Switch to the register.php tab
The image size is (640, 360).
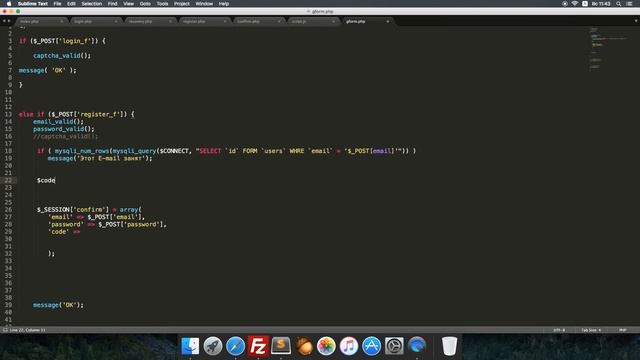pyautogui.click(x=204, y=21)
